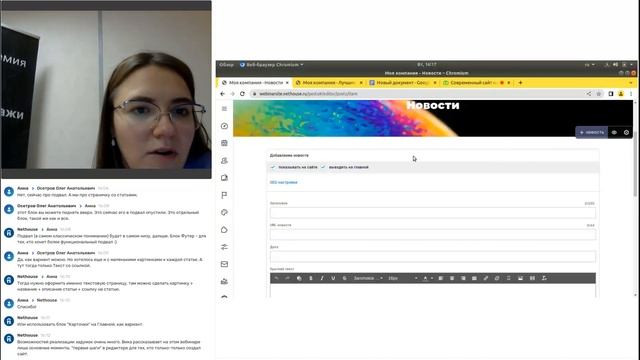Toggle 'Выводить на главной' checkbox
The width and height of the screenshot is (640, 360).
[323, 167]
